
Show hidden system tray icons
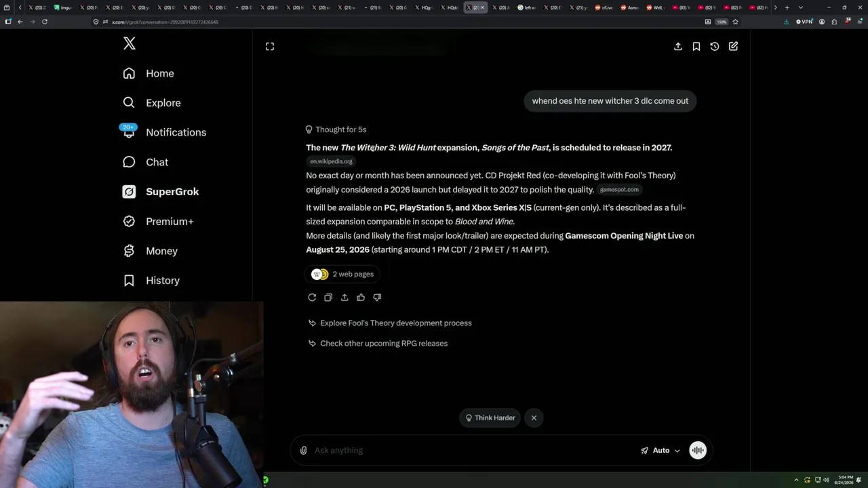[x=797, y=480]
